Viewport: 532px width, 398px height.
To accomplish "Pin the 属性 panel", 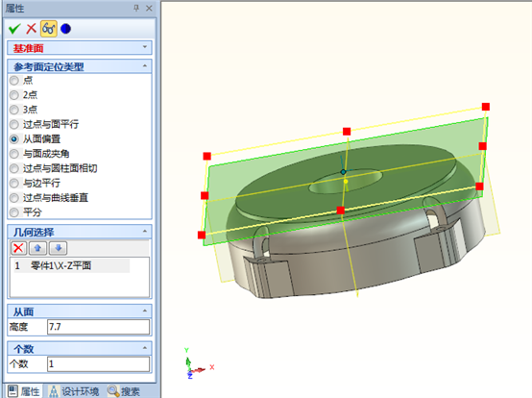I will (136, 8).
